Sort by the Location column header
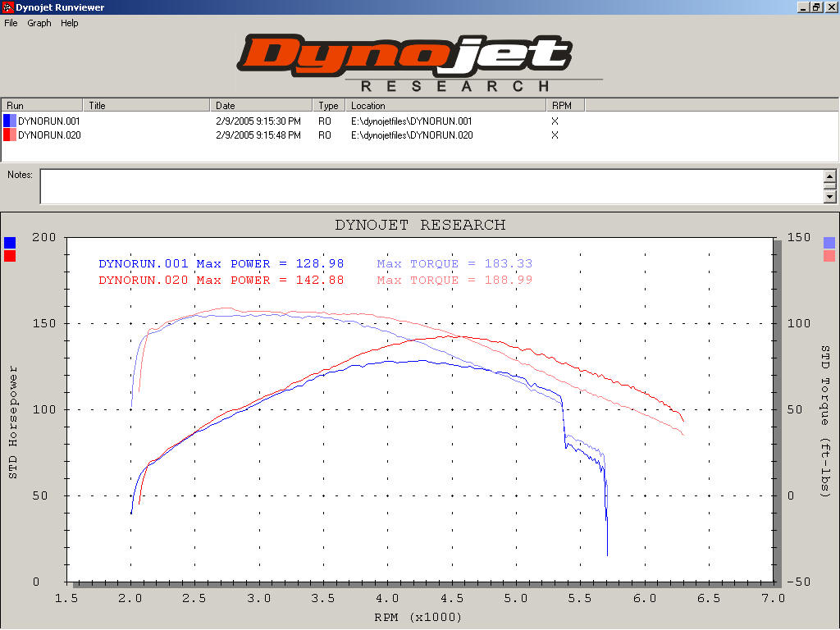Viewport: 840px width, 630px height. [445, 105]
